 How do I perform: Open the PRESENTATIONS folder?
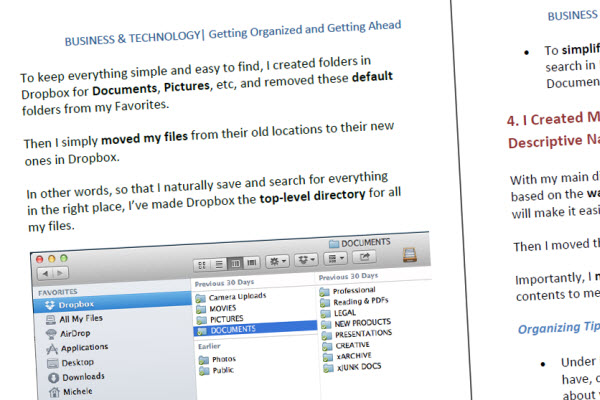[x=364, y=333]
